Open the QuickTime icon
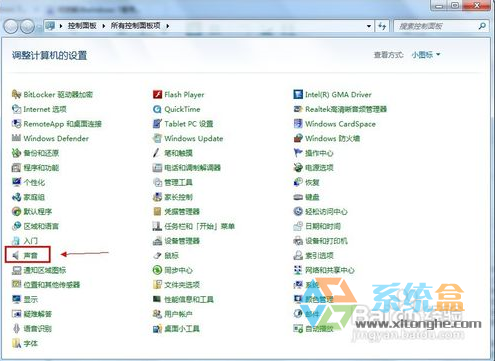 pos(157,109)
